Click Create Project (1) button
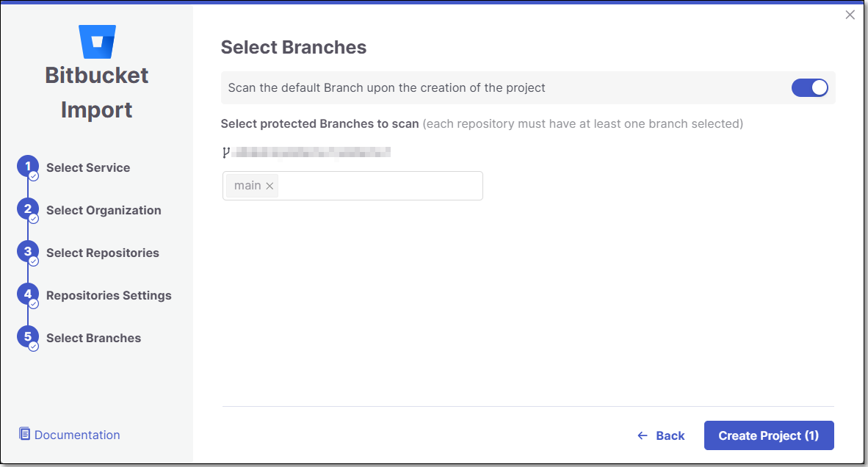Viewport: 868px width, 467px height. pos(769,435)
